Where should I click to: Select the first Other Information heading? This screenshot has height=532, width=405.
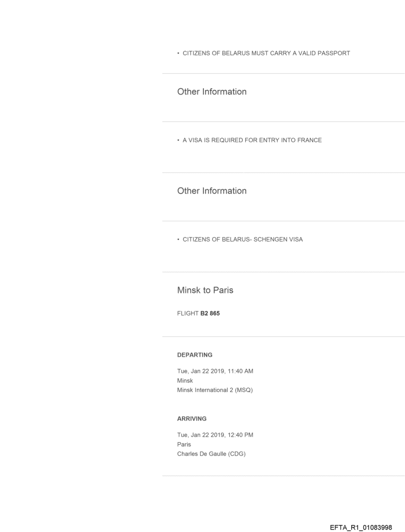(211, 92)
